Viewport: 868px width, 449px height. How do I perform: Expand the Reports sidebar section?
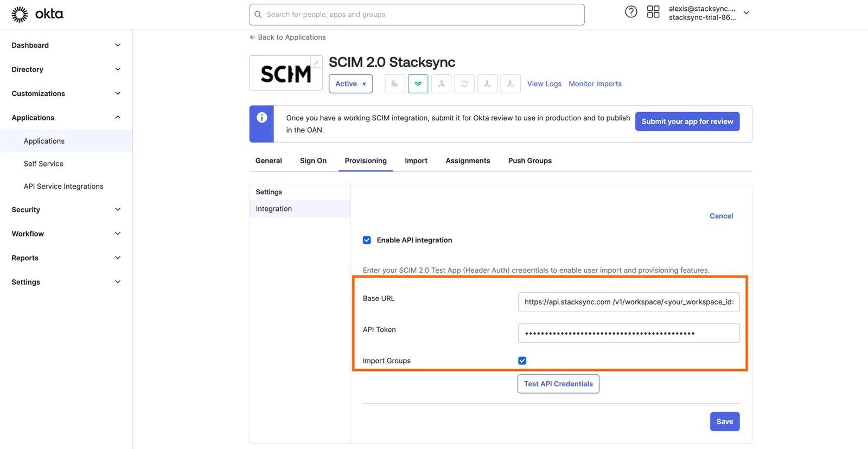click(x=66, y=258)
